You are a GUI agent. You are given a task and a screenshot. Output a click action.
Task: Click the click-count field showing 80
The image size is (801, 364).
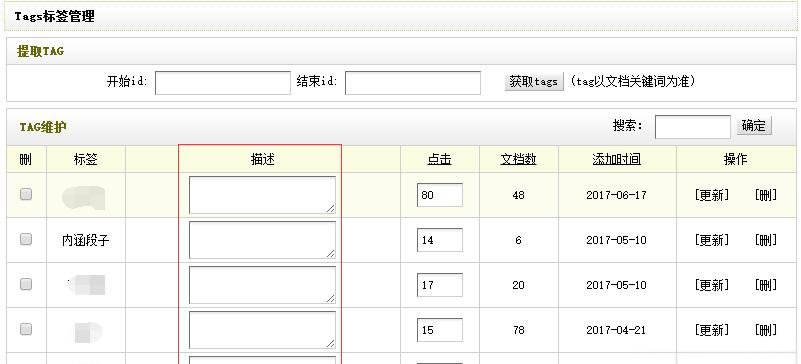[440, 195]
